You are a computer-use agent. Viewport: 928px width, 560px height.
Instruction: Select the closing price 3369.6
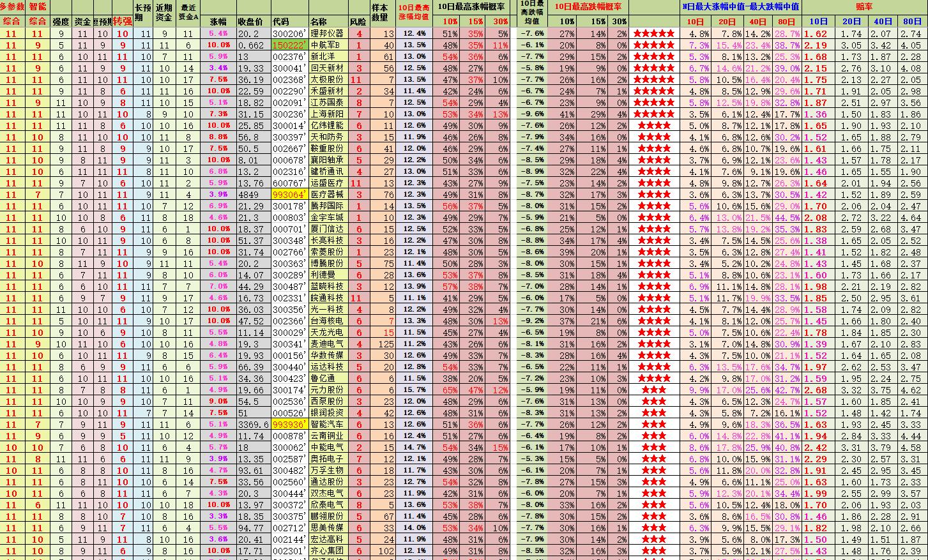[x=252, y=424]
